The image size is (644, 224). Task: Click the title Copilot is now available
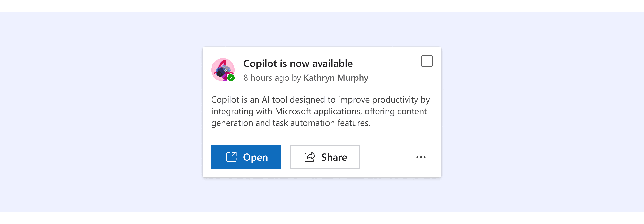point(298,63)
